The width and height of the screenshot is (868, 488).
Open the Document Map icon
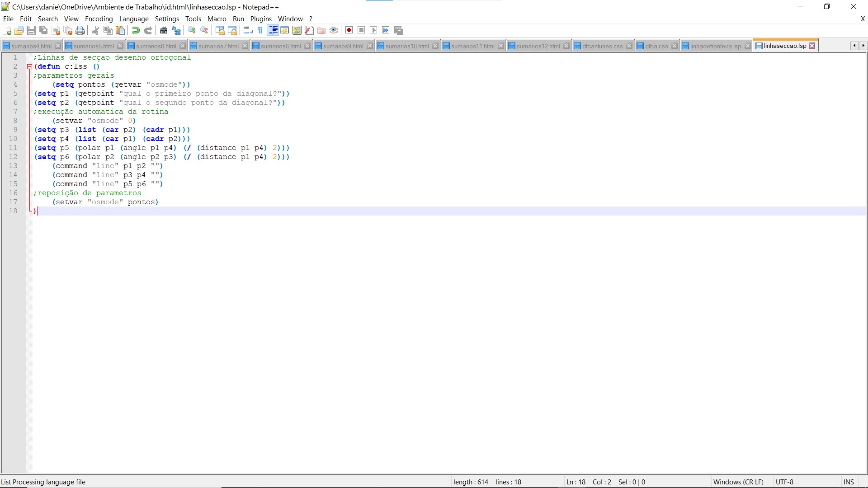(x=297, y=30)
